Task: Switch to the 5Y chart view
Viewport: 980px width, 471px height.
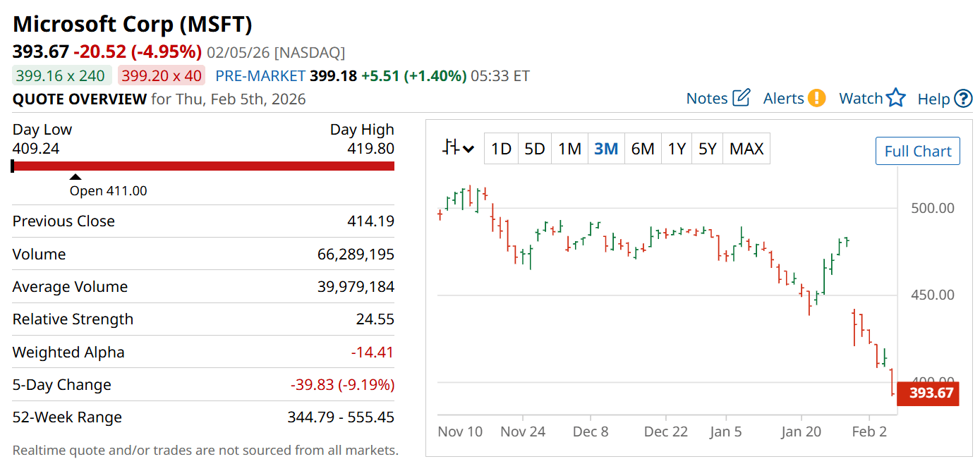Action: [x=707, y=149]
